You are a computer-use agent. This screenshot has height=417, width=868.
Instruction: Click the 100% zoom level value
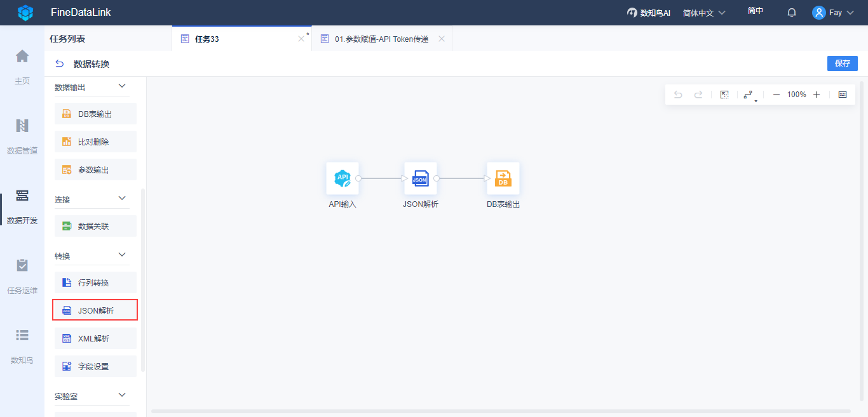pos(796,95)
